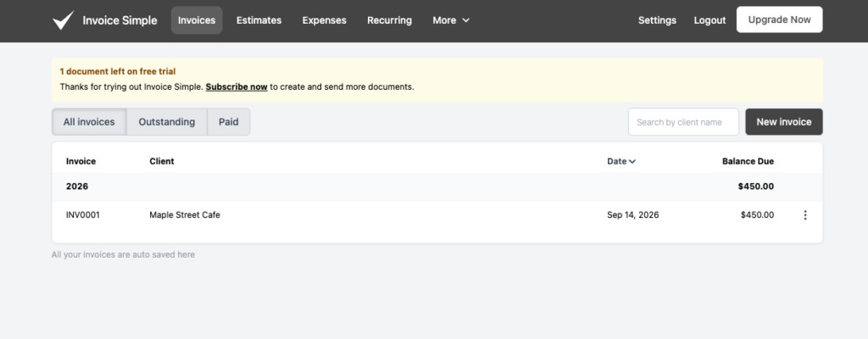Click the Invoice Simple checkmark logo
The height and width of the screenshot is (339, 868).
pyautogui.click(x=63, y=20)
